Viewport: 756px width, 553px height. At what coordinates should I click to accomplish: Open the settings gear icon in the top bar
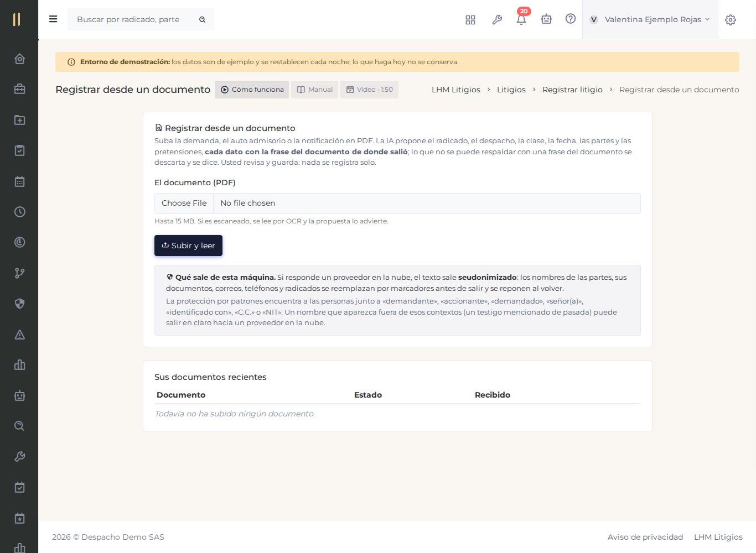731,19
